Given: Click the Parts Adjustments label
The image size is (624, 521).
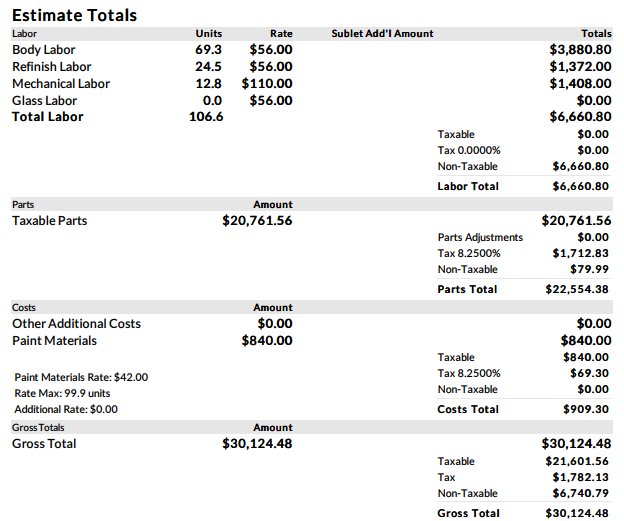Looking at the screenshot, I should coord(480,237).
